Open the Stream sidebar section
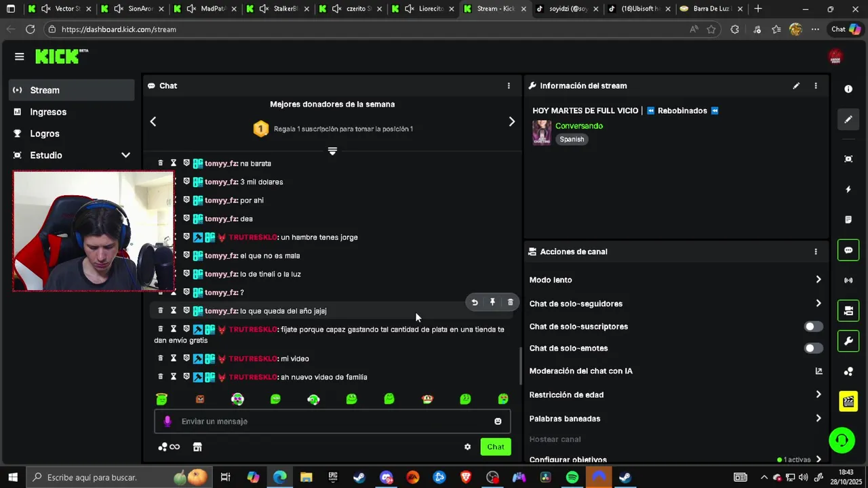 72,90
